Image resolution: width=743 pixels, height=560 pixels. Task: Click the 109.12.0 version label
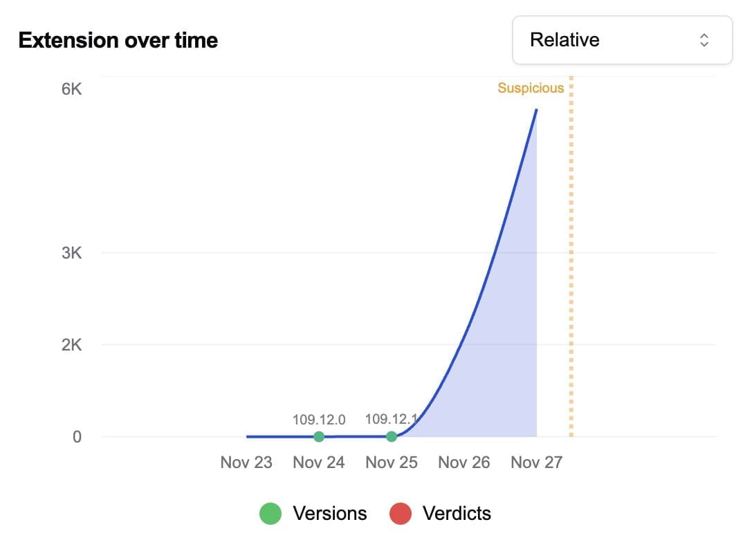pos(319,419)
